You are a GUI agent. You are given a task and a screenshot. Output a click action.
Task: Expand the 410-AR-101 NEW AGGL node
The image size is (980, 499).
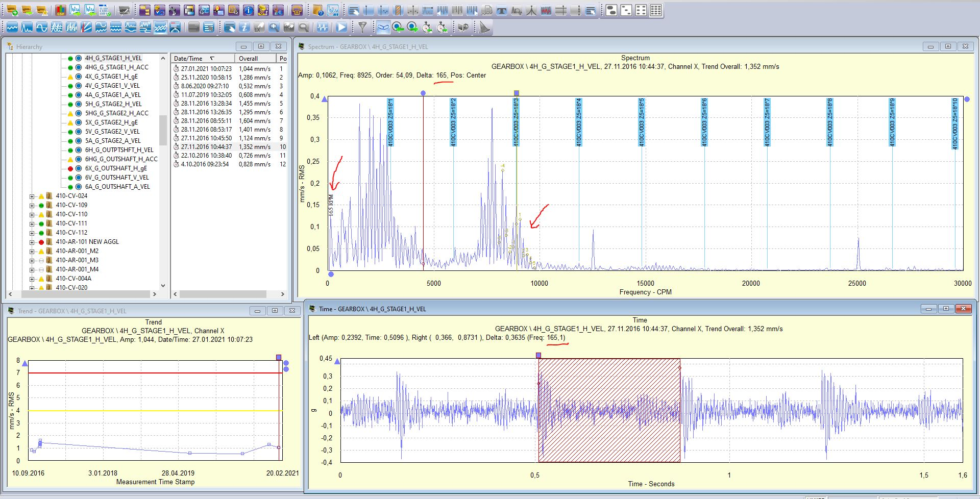pos(32,242)
